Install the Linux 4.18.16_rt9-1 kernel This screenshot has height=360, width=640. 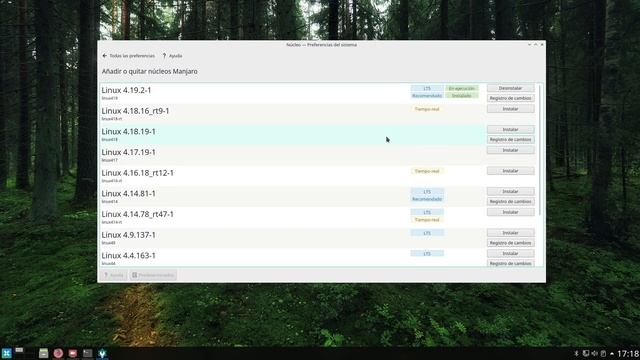pos(510,109)
